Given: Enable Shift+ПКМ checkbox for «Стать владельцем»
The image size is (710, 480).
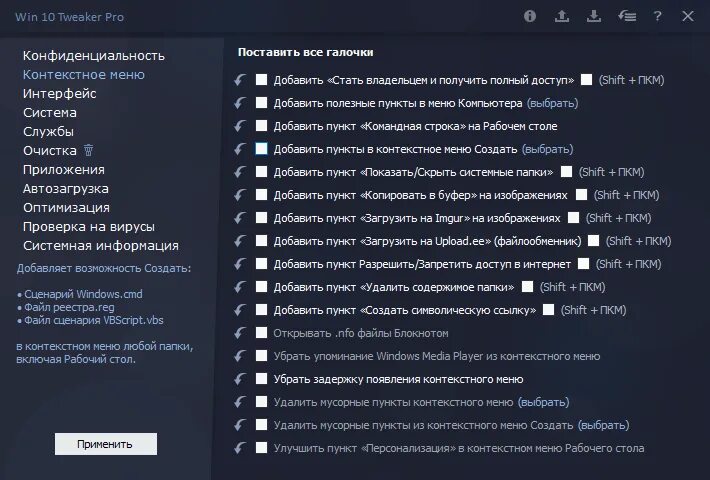Looking at the screenshot, I should 586,80.
